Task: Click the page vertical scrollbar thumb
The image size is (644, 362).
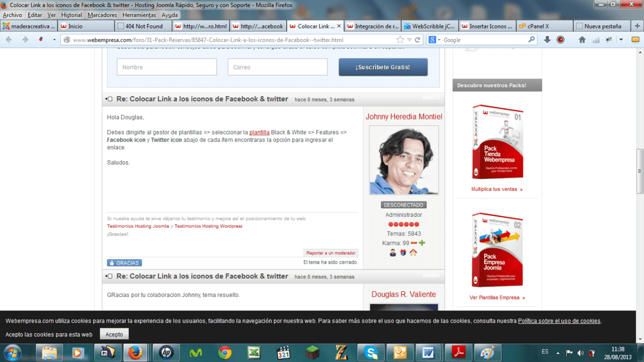Action: (x=639, y=171)
